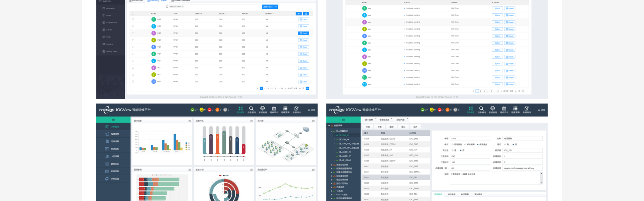Click Edit for task 4
The width and height of the screenshot is (644, 201).
pyautogui.click(x=497, y=29)
